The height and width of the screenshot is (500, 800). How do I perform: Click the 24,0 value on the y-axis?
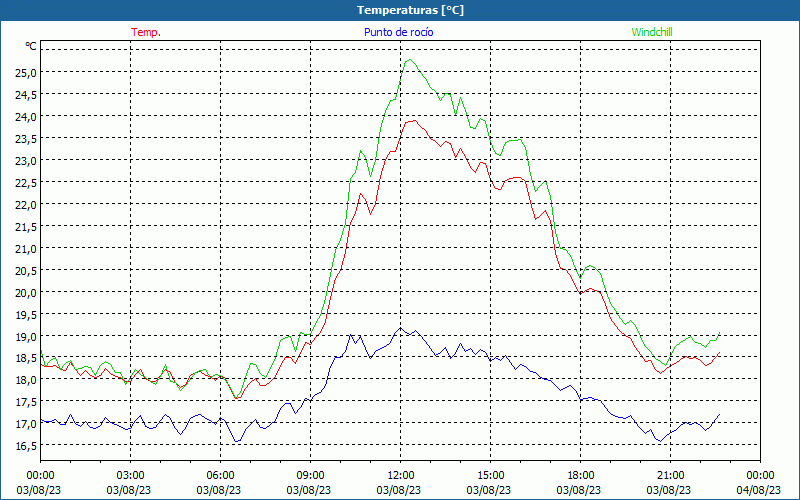pyautogui.click(x=26, y=116)
